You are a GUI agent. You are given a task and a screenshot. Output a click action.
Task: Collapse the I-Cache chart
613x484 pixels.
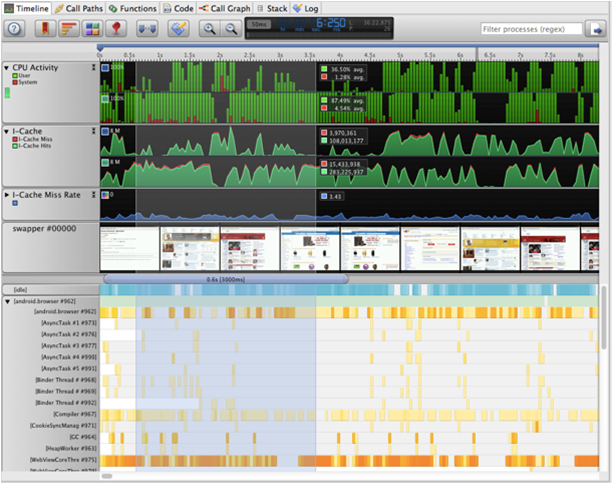6,131
